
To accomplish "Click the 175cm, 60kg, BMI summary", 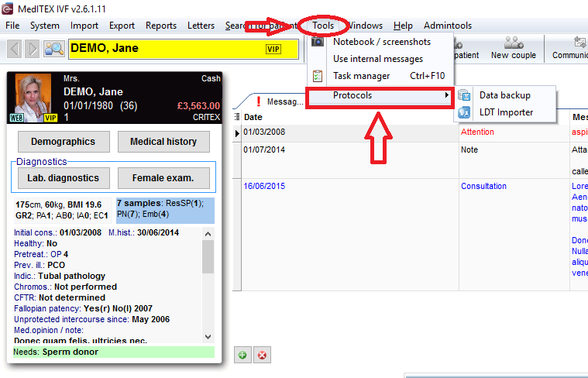I will 63,211.
